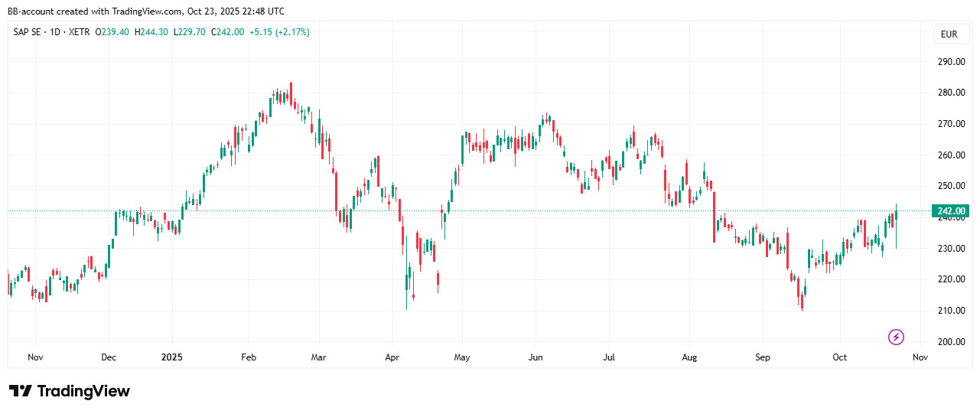
Task: Click the 242.00 current price label
Action: [x=951, y=211]
